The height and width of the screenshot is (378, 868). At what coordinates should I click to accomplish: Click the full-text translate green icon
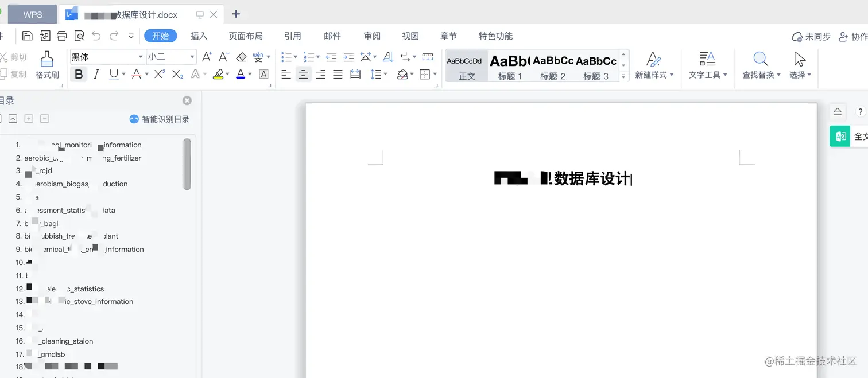point(840,137)
